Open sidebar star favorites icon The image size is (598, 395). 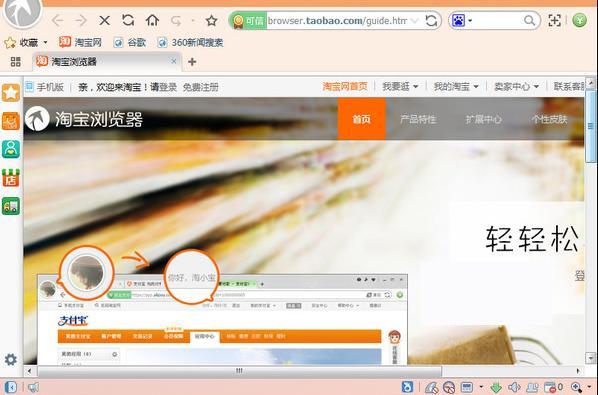(11, 93)
